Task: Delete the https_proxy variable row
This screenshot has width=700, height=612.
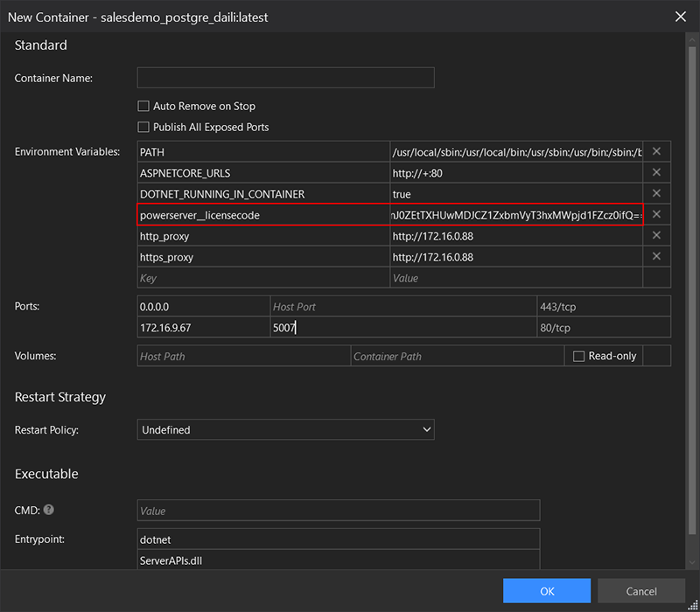Action: pyautogui.click(x=656, y=257)
